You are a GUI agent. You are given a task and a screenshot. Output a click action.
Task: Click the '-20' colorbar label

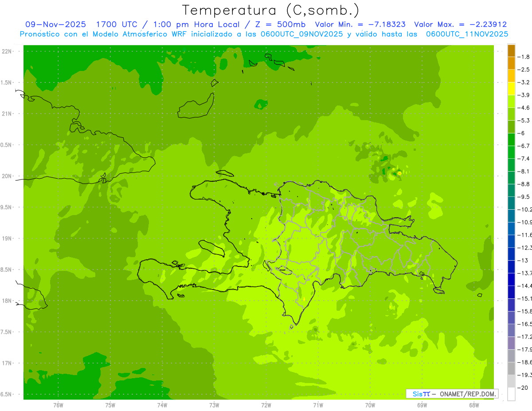pos(522,388)
